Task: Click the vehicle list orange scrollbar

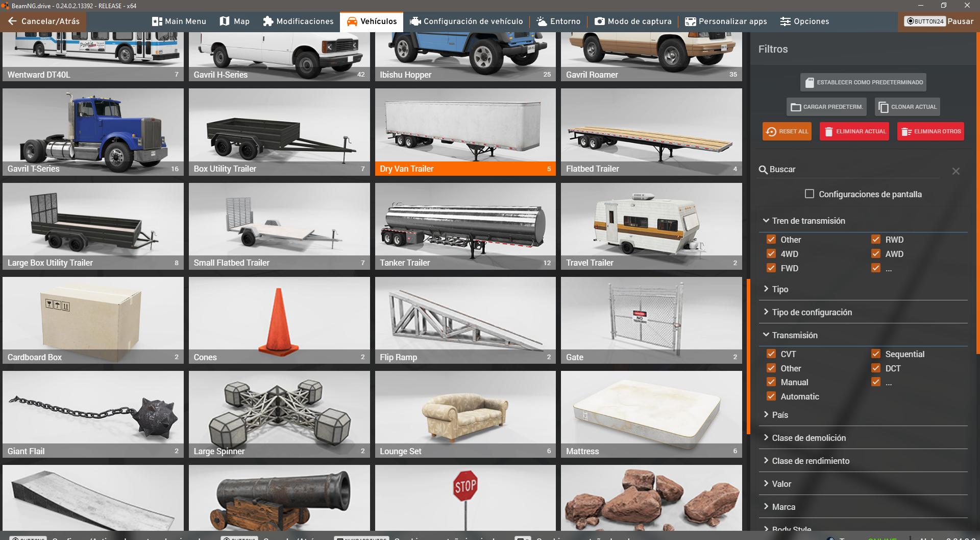Action: point(748,357)
